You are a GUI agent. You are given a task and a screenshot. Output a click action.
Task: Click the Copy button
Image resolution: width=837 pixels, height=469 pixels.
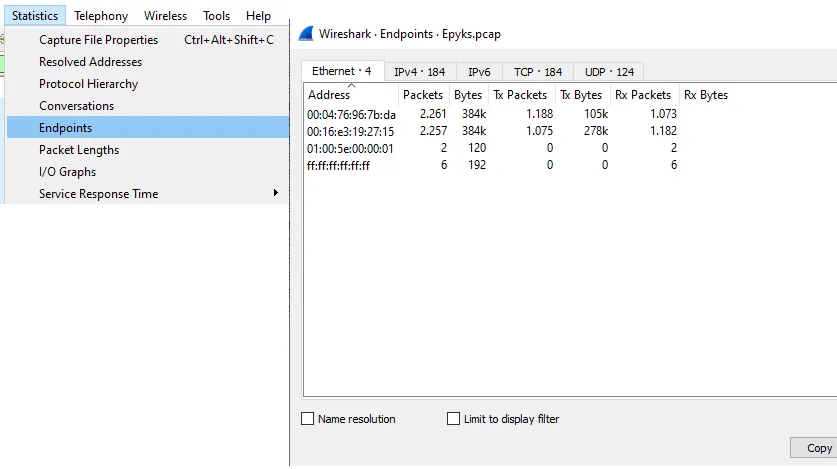coord(814,448)
